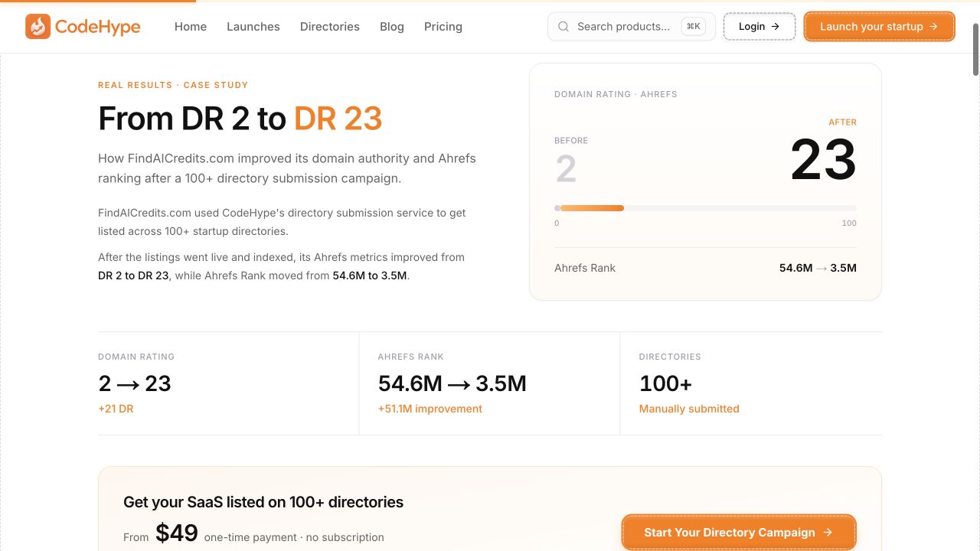Focus the Search products field
The width and height of the screenshot is (980, 551).
[632, 27]
